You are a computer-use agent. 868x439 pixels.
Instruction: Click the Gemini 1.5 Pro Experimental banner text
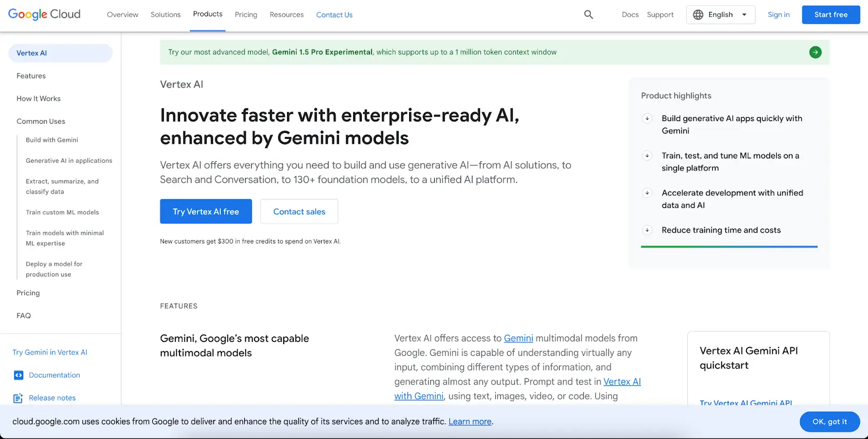tap(322, 52)
